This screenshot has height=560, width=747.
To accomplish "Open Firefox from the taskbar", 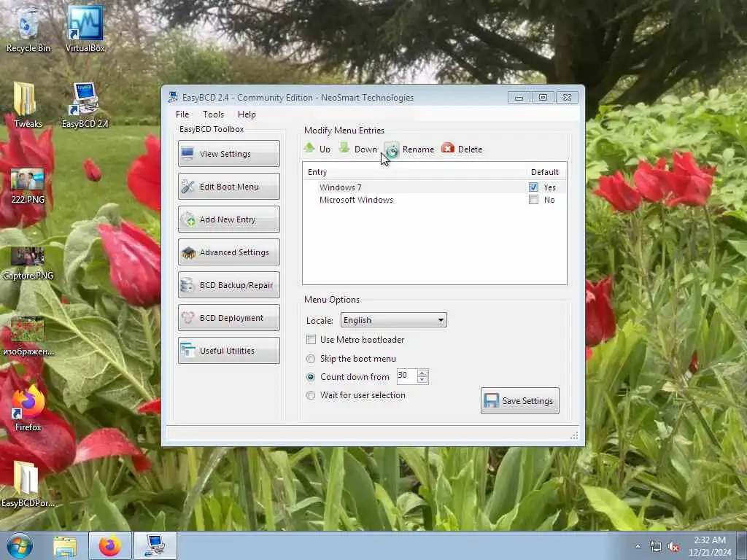I will click(109, 545).
